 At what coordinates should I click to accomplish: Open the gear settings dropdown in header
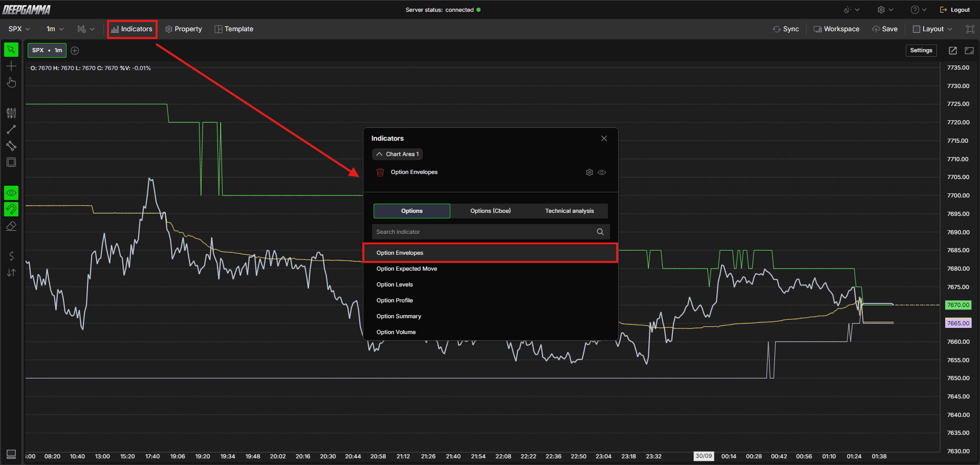(885, 10)
